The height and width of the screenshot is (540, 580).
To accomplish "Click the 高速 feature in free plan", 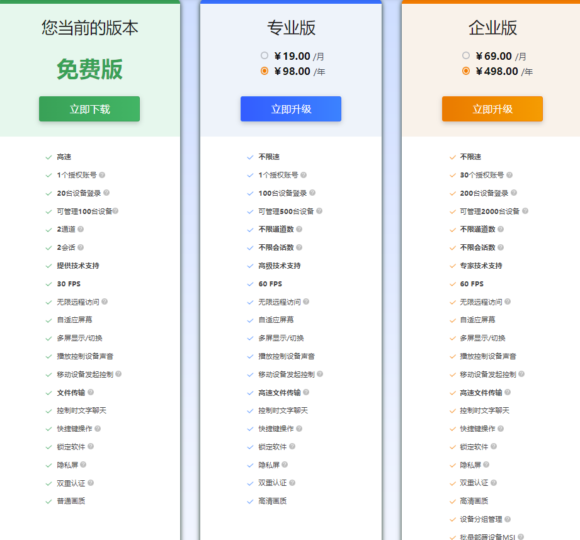I will [64, 157].
